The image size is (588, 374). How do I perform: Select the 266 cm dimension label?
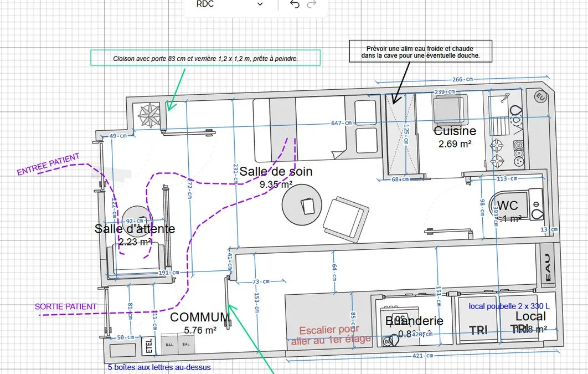pyautogui.click(x=462, y=80)
